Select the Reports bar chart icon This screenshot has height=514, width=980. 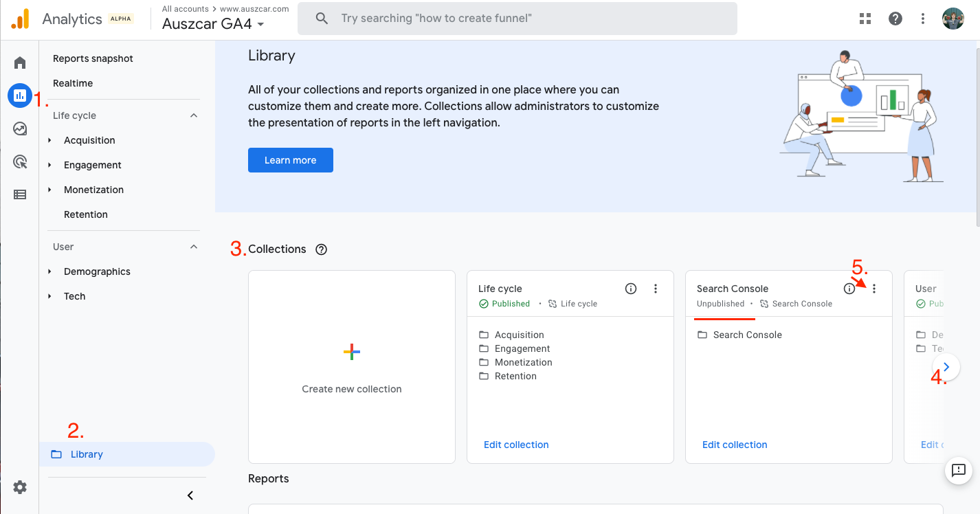(20, 96)
